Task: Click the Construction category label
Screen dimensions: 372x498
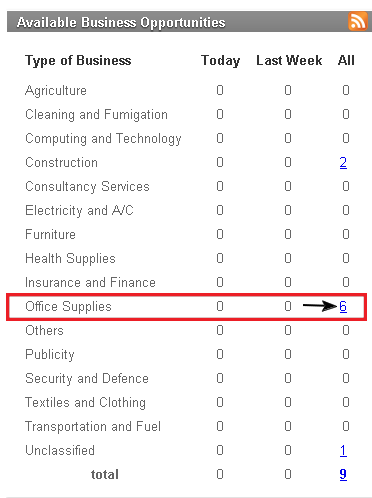Action: tap(62, 163)
